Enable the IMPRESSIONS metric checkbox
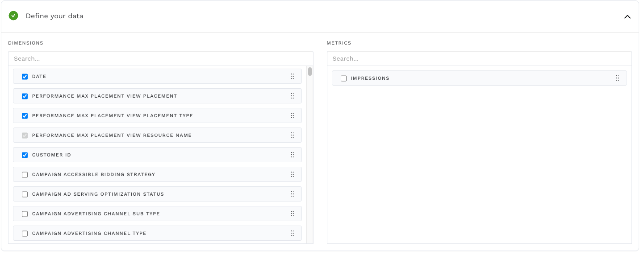The height and width of the screenshot is (255, 644). coord(343,78)
